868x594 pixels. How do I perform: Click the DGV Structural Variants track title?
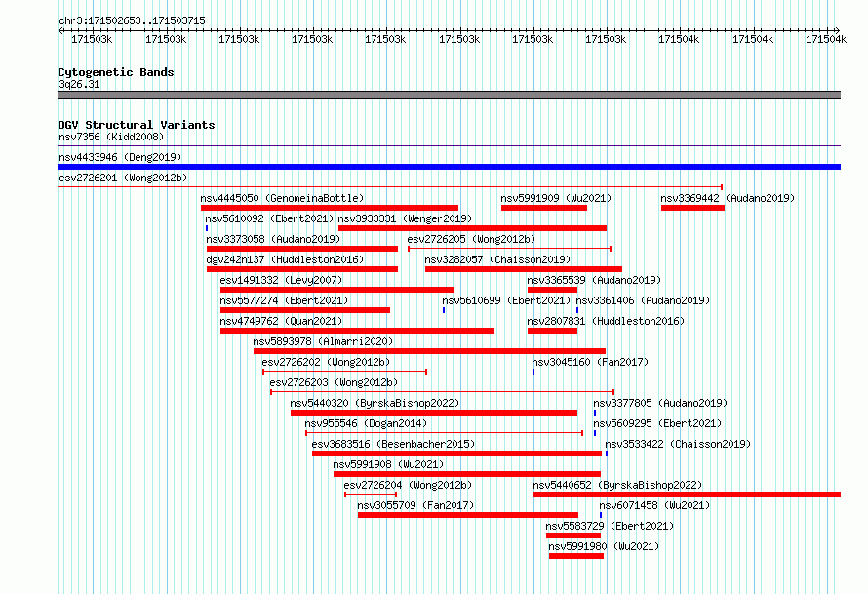click(137, 125)
